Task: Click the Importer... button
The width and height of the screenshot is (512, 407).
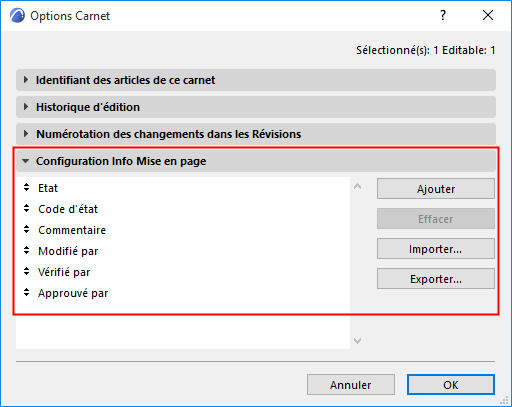Action: [x=436, y=249]
